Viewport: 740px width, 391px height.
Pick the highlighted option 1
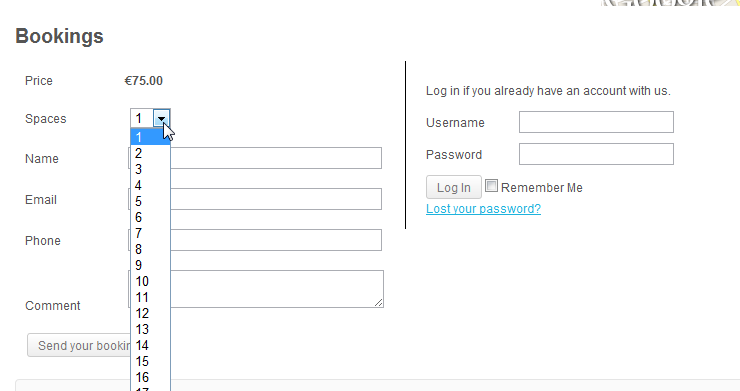click(150, 137)
